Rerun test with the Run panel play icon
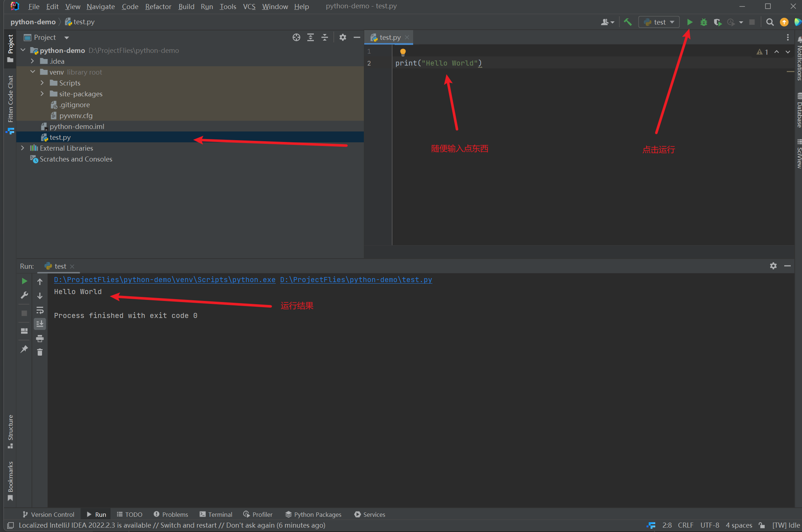The height and width of the screenshot is (532, 802). [x=24, y=281]
